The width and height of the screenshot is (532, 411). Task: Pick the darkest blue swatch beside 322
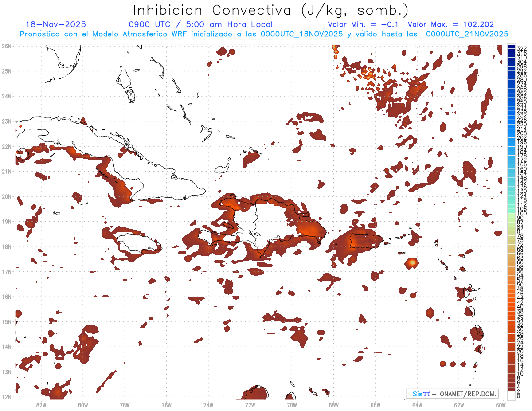pyautogui.click(x=512, y=47)
